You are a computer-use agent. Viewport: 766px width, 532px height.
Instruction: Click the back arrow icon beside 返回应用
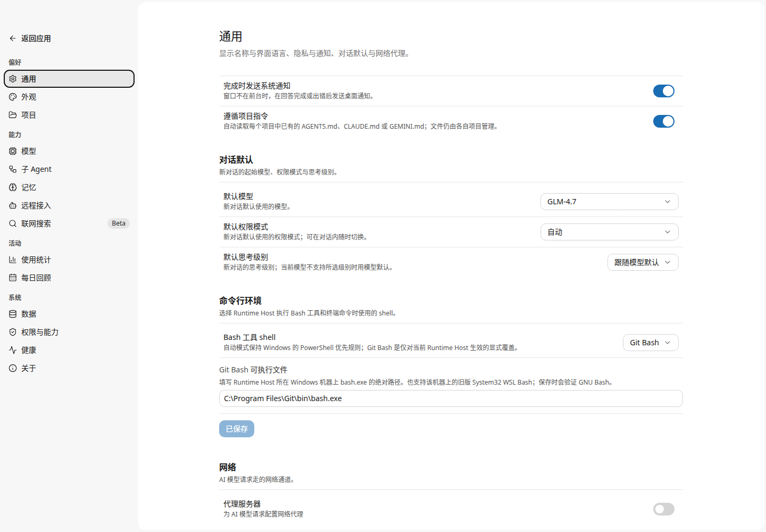(13, 38)
